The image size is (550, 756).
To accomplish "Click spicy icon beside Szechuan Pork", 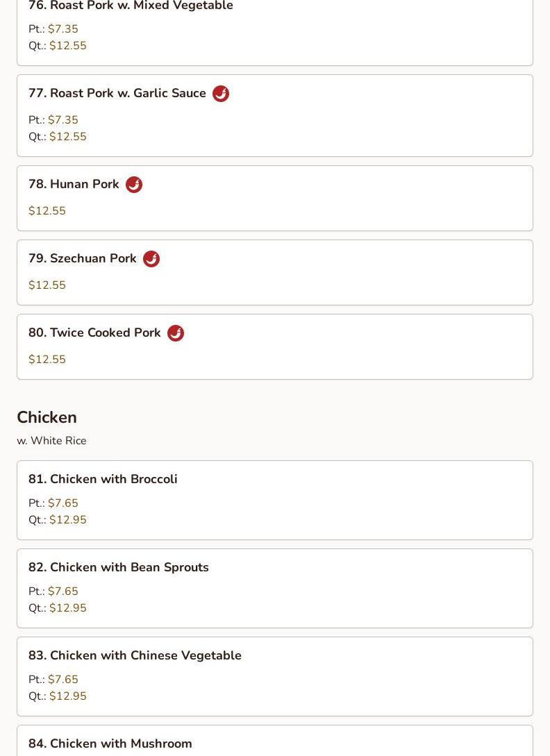I will (x=151, y=259).
